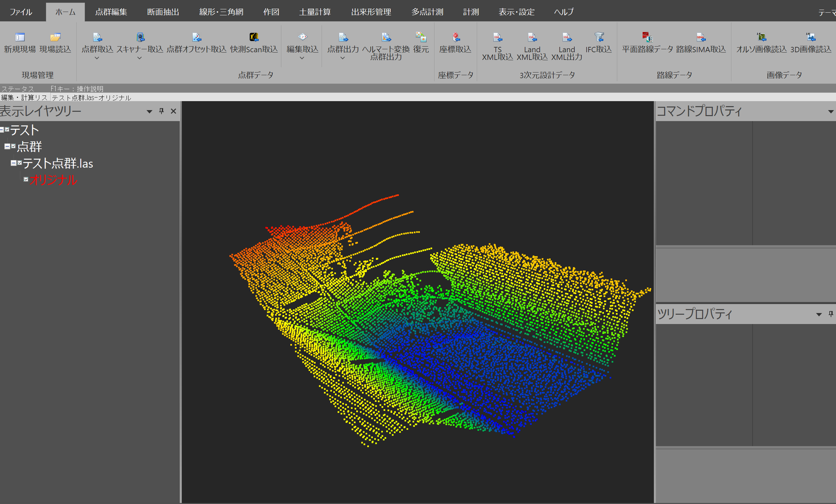Select the TS XML取込 icon
This screenshot has height=504, width=836.
(498, 37)
